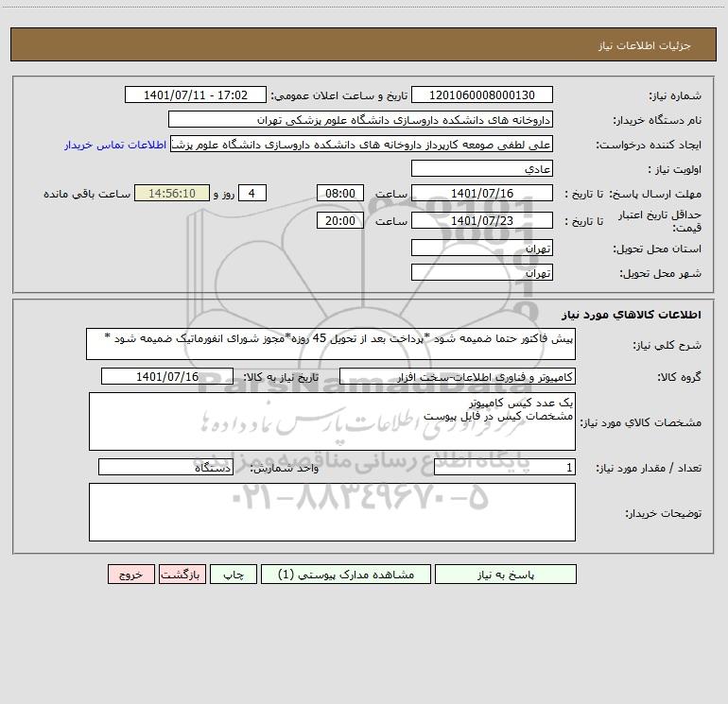This screenshot has width=728, height=704.
Task: Click the حداقل تاریخ اعتبار قیمت label
Action: (659, 221)
